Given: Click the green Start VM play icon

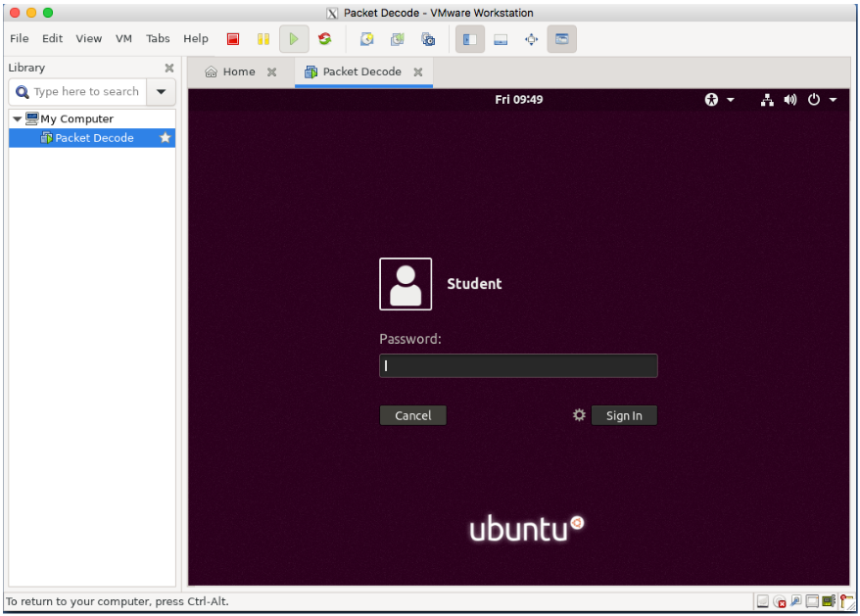Looking at the screenshot, I should tap(294, 39).
